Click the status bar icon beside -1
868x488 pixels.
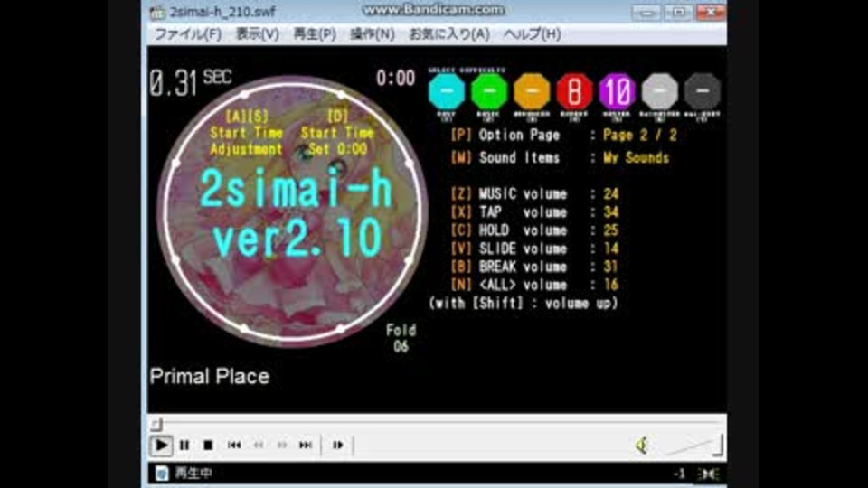click(x=709, y=474)
